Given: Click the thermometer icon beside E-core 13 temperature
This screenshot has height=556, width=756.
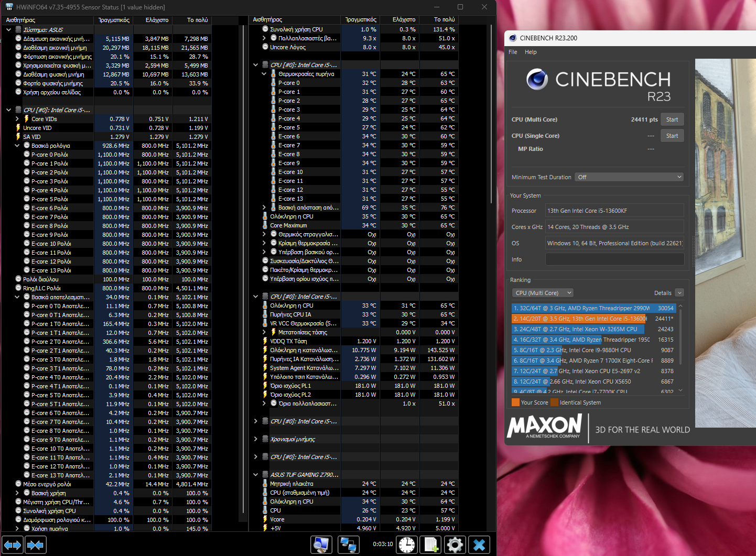Looking at the screenshot, I should (x=273, y=199).
